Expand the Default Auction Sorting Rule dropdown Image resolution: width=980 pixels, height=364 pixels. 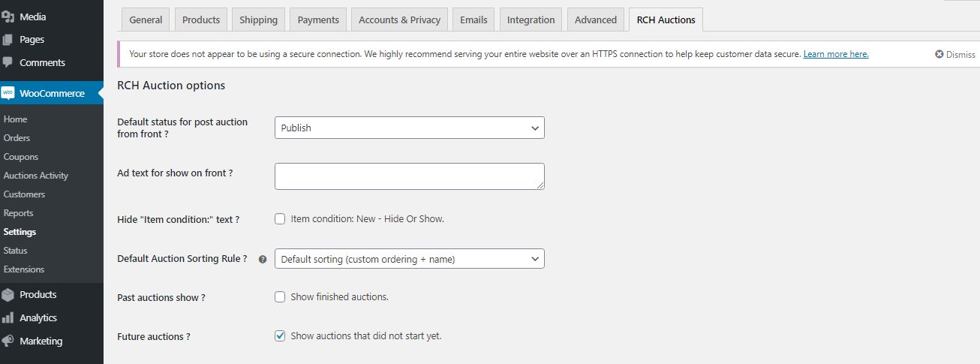409,259
